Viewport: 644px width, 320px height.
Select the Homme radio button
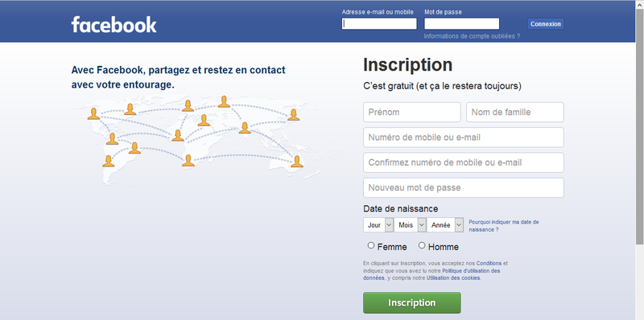click(x=422, y=246)
